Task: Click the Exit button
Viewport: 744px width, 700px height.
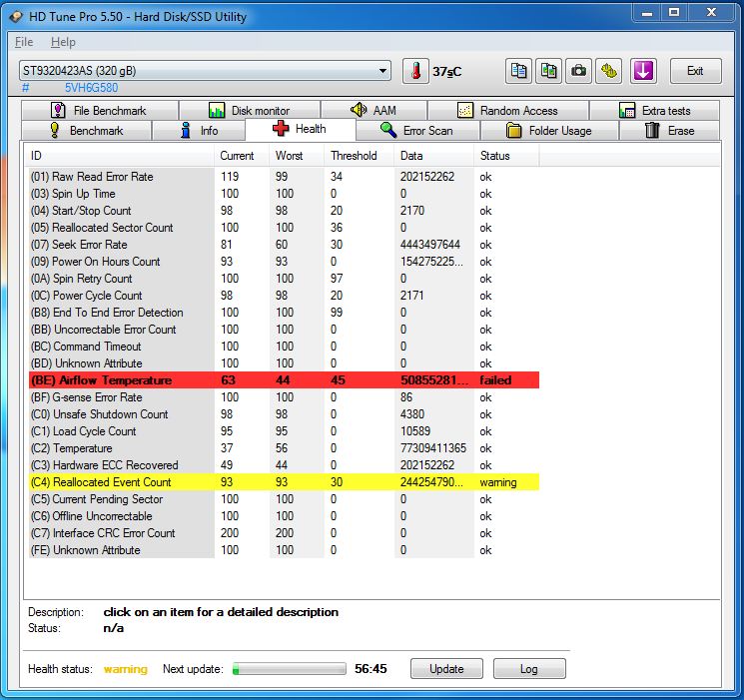Action: click(x=696, y=71)
